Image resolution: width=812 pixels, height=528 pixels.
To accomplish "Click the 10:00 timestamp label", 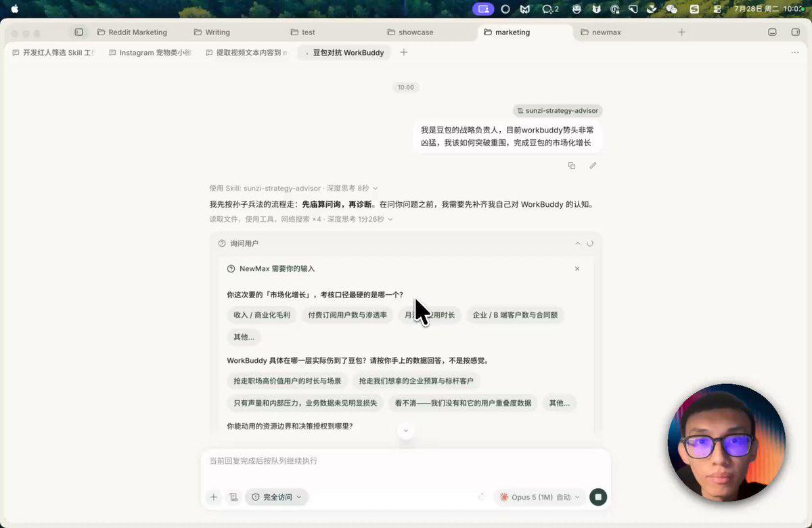I will pyautogui.click(x=406, y=87).
